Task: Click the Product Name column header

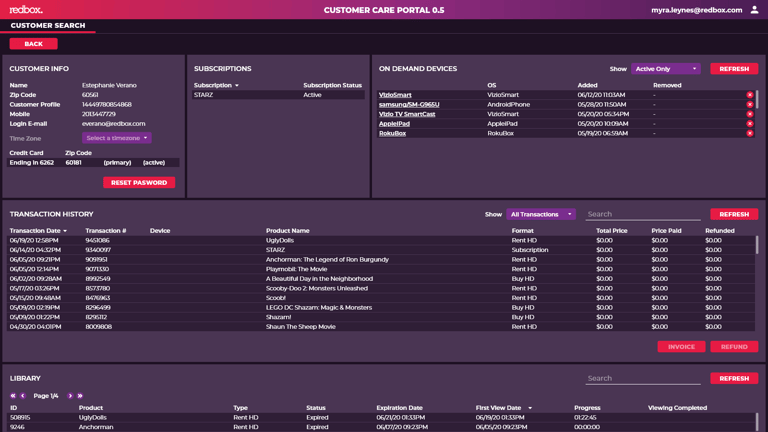Action: [288, 231]
